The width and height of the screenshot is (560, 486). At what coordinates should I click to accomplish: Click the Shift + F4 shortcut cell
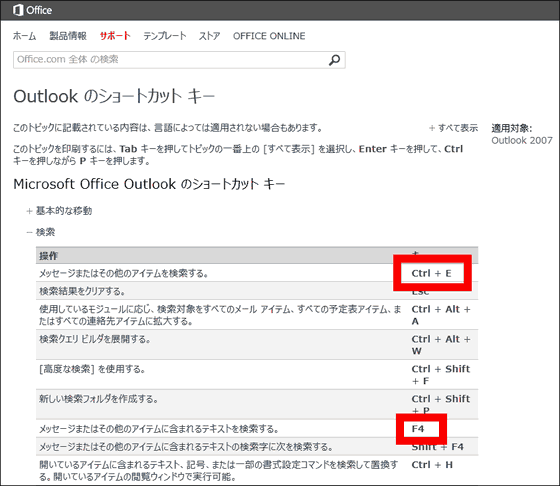pos(438,447)
